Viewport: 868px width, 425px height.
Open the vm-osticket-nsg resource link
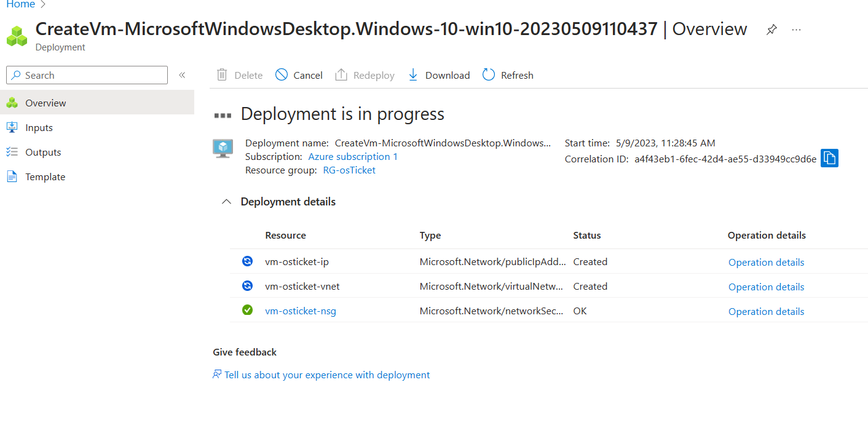click(x=301, y=311)
